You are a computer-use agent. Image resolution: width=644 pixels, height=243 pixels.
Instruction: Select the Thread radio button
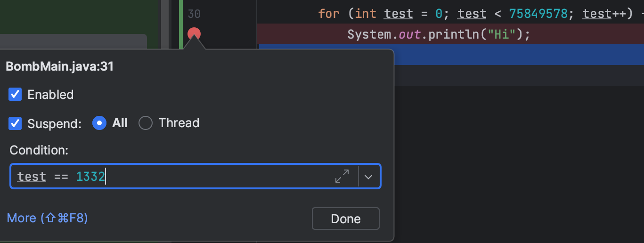[x=146, y=123]
